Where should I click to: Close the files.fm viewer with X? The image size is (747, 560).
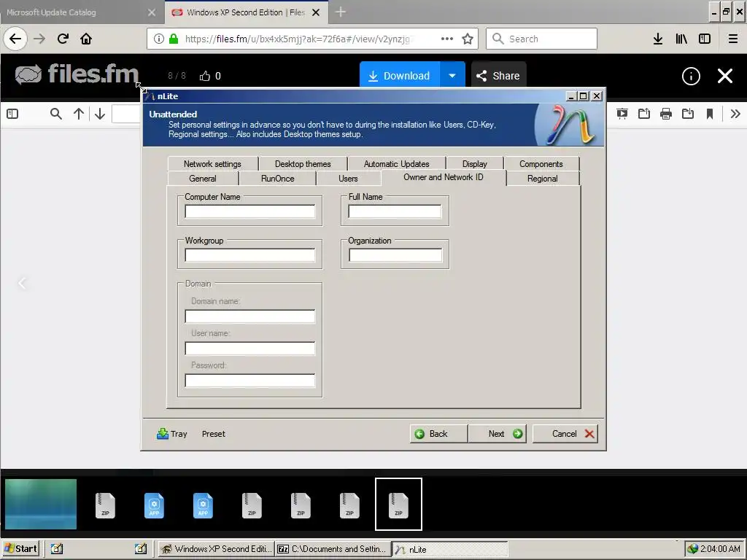click(725, 76)
